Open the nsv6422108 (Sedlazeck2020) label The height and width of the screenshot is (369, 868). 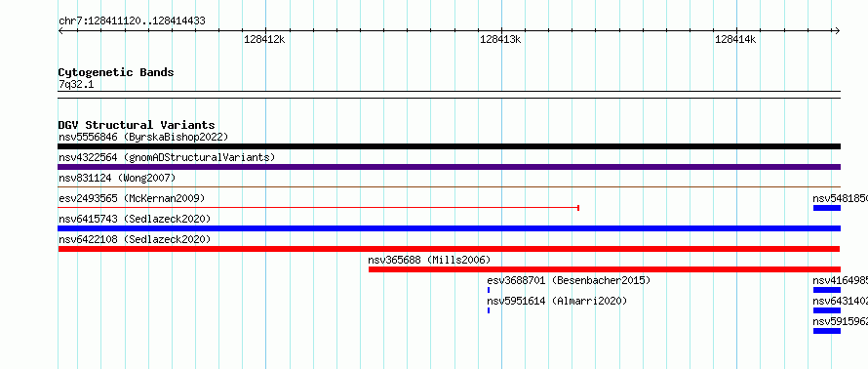pos(135,239)
